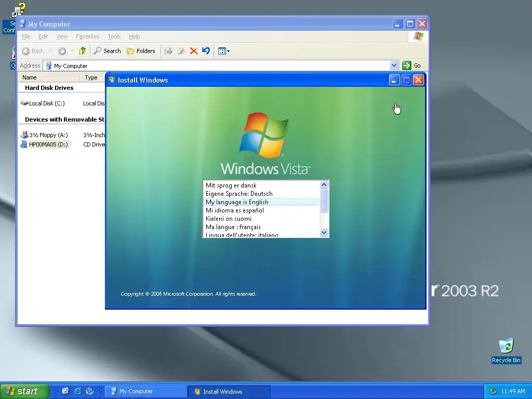The height and width of the screenshot is (399, 532).
Task: Click the Devices with Removable Storage header
Action: [64, 119]
